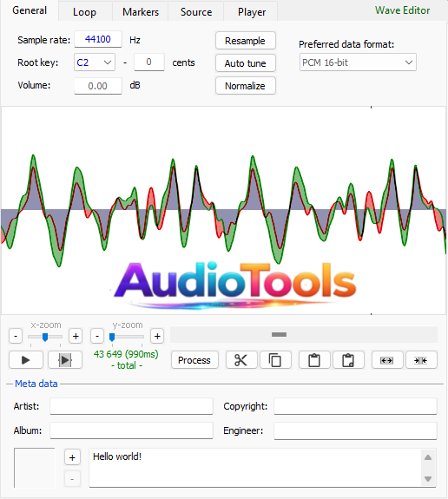
Task: Click the horizontal waveform scrollbar thumb
Action: click(x=279, y=334)
